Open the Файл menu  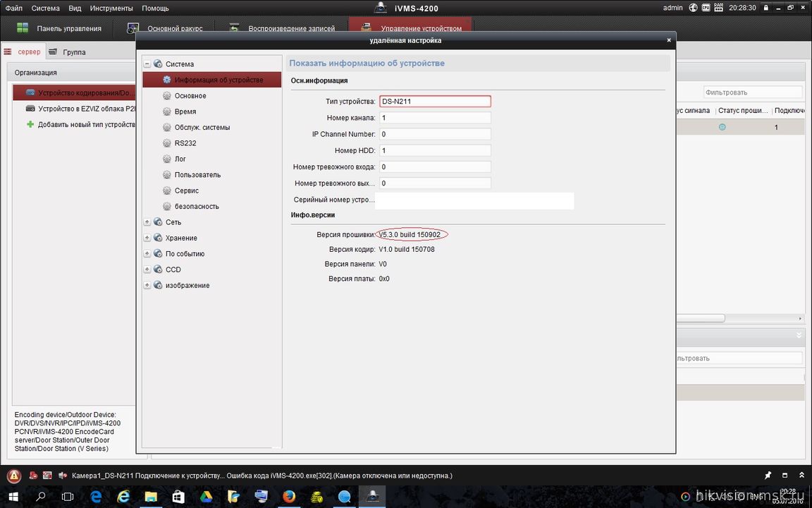(x=14, y=8)
